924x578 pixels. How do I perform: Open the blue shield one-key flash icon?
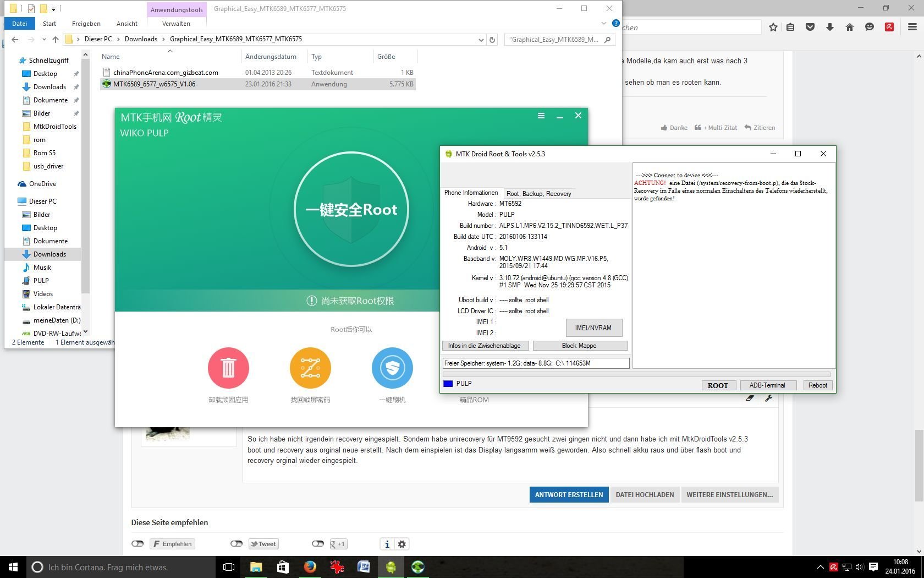click(x=392, y=368)
